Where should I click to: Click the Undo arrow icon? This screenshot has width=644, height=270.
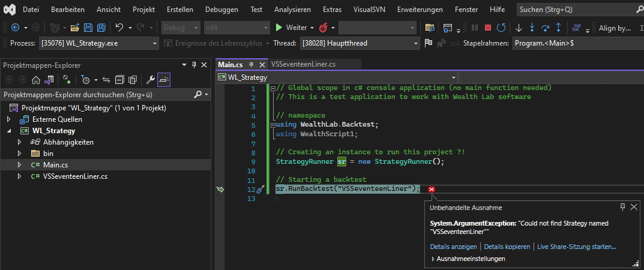coord(119,28)
